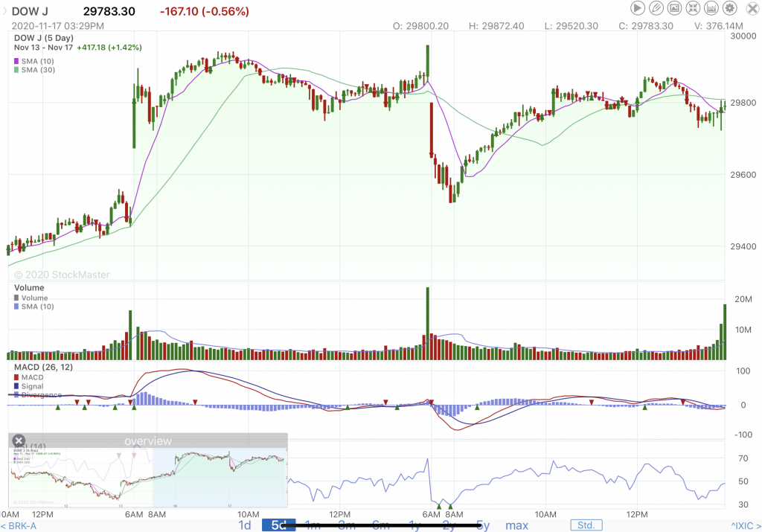Switch to the max time range

516,525
